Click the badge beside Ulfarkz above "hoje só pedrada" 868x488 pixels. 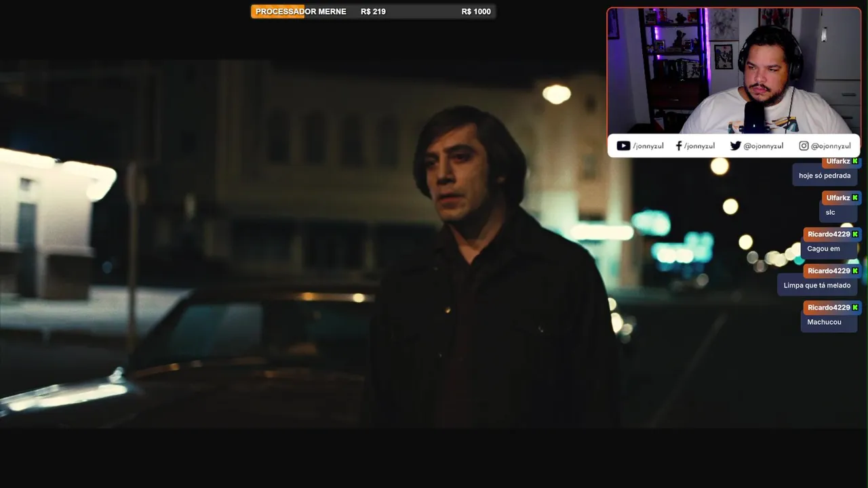pyautogui.click(x=855, y=161)
